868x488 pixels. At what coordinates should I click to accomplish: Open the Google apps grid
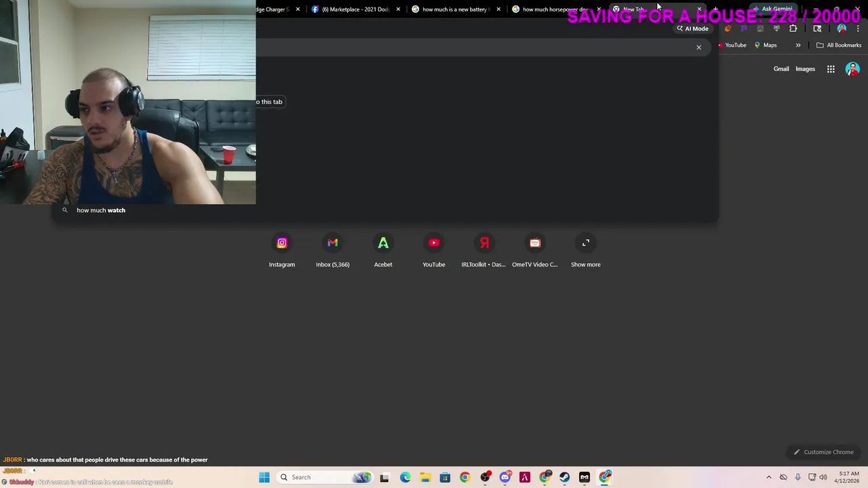pos(831,69)
